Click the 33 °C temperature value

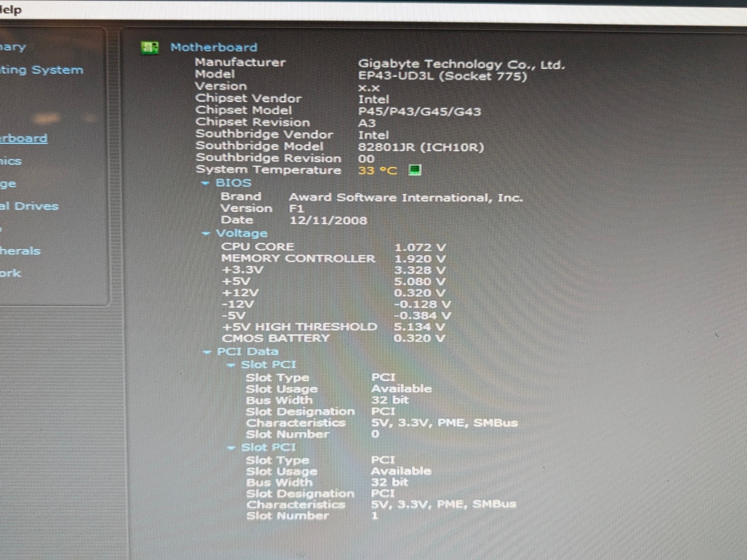tap(378, 171)
